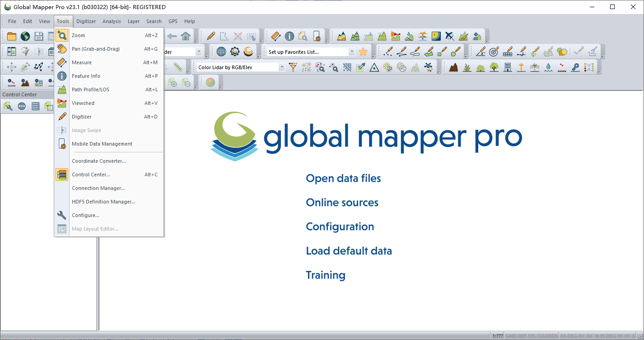Viewport: 644px width, 340px height.
Task: Open online sources using the globe icon
Action: 25,36
